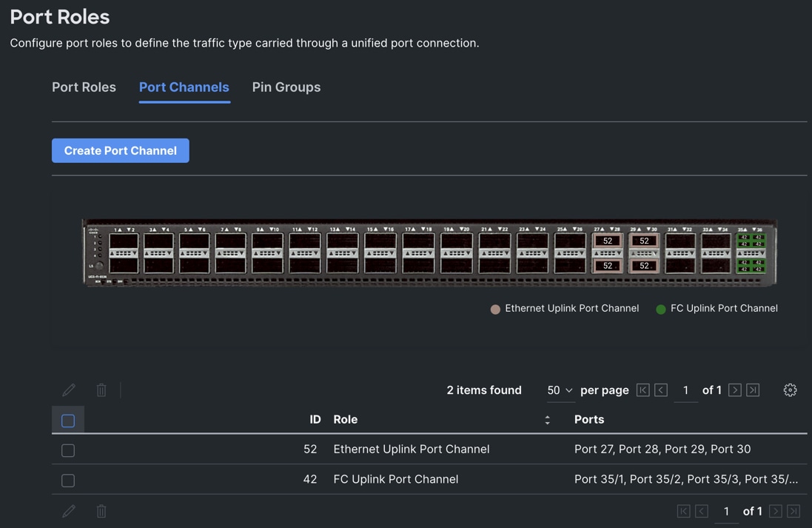Open table settings gear icon
The width and height of the screenshot is (812, 528).
(x=790, y=390)
